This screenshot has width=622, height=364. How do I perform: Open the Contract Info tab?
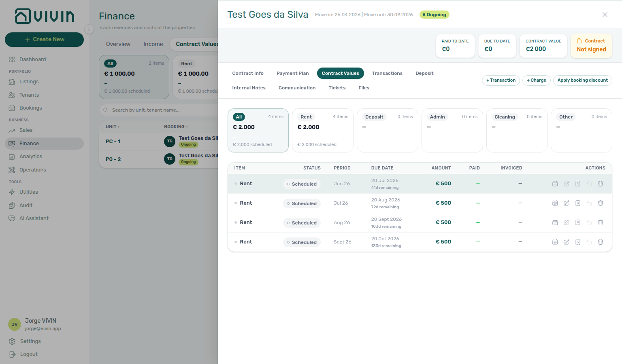tap(248, 73)
